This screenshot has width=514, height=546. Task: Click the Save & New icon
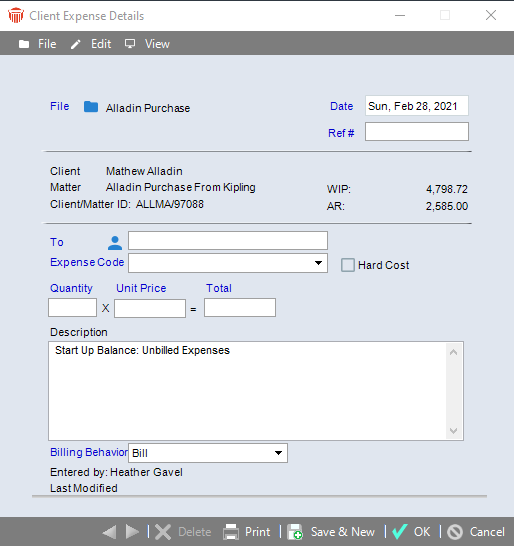[x=295, y=532]
